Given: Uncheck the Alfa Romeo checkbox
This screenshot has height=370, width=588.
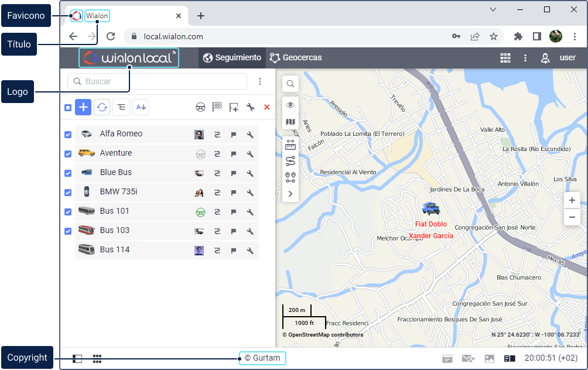Looking at the screenshot, I should click(68, 135).
